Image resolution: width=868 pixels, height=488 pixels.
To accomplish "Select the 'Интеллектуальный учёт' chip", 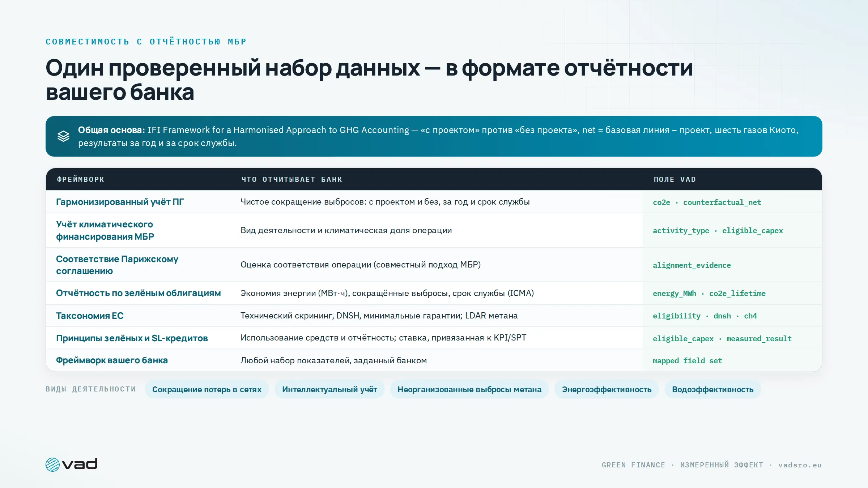I will 329,389.
